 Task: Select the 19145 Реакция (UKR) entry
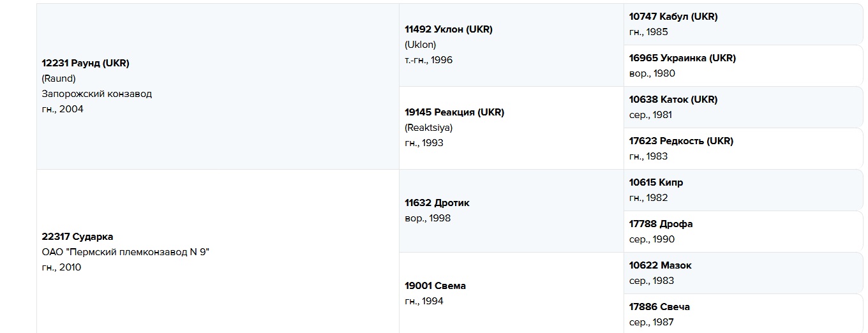[454, 112]
